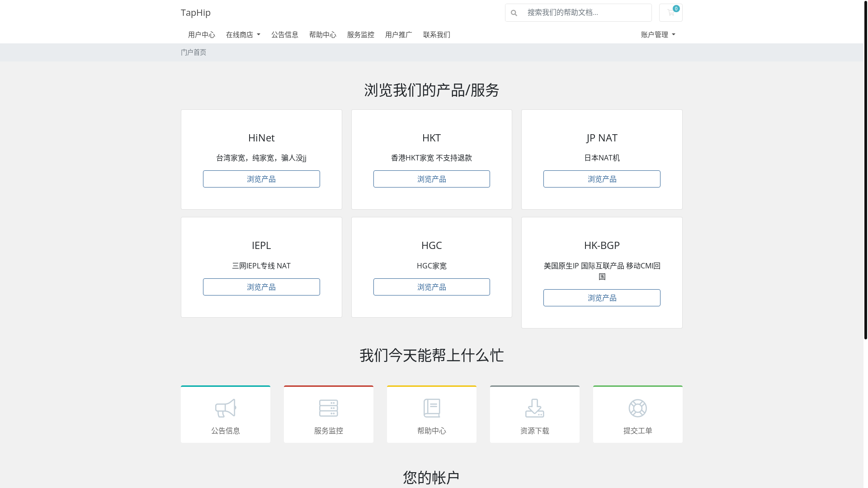
Task: Click the HK-BGP product title
Action: (x=602, y=245)
